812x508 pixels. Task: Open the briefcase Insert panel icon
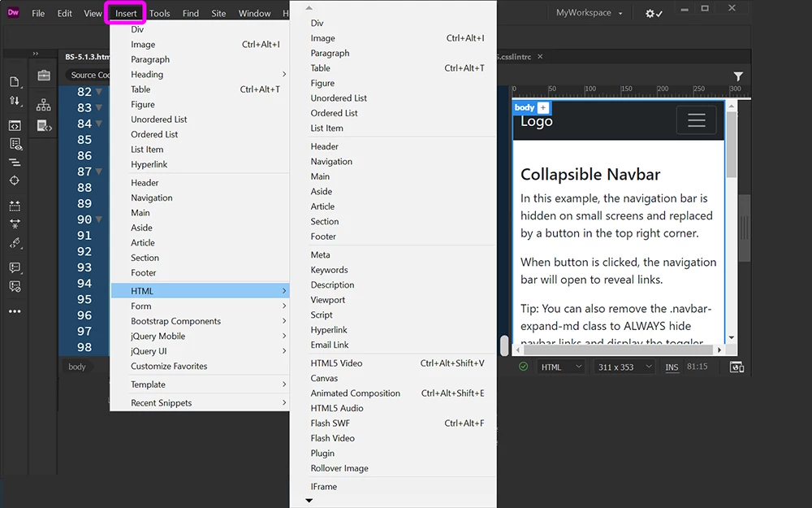pos(44,76)
